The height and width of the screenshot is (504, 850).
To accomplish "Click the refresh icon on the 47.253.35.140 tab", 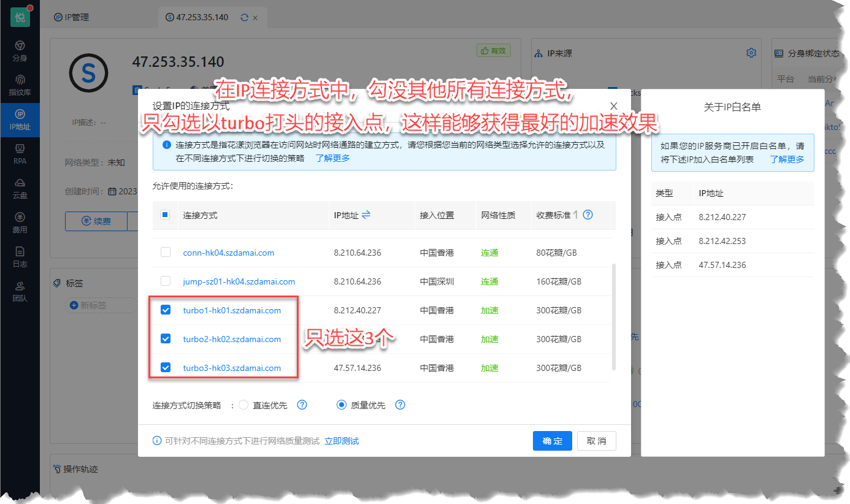I will (244, 18).
